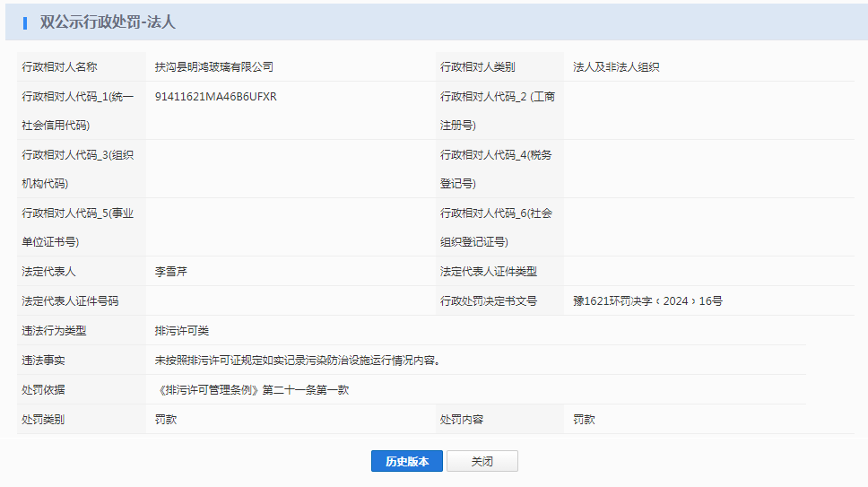The width and height of the screenshot is (868, 487).
Task: Click the label 行政处罚决定书文号
Action: 489,301
